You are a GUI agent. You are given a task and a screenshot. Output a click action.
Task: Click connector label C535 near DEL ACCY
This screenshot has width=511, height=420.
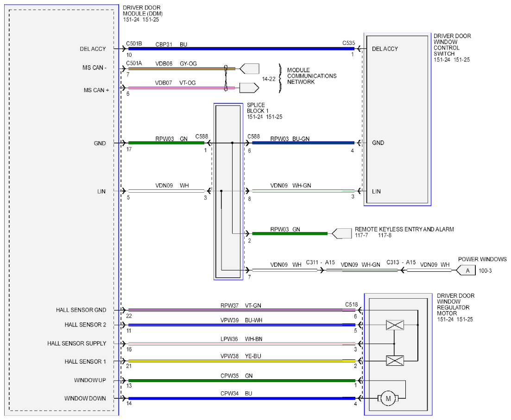pyautogui.click(x=349, y=43)
